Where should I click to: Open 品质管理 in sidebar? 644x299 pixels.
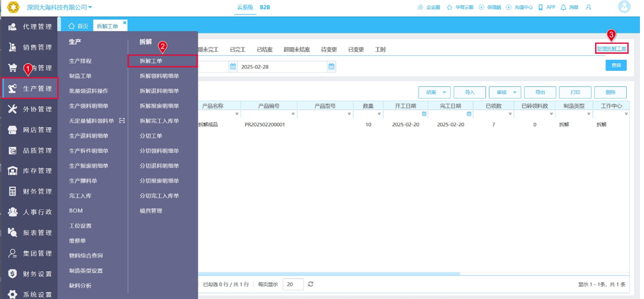29,150
